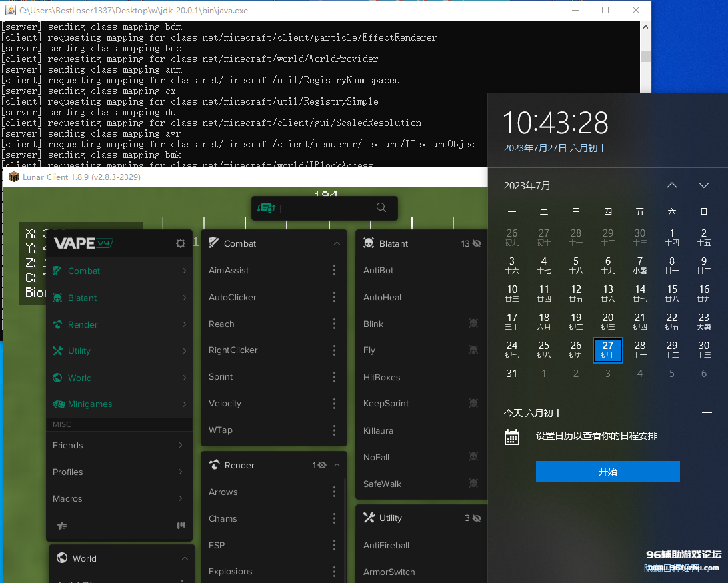Open Minigames category in the Vape sidebar

tap(90, 404)
